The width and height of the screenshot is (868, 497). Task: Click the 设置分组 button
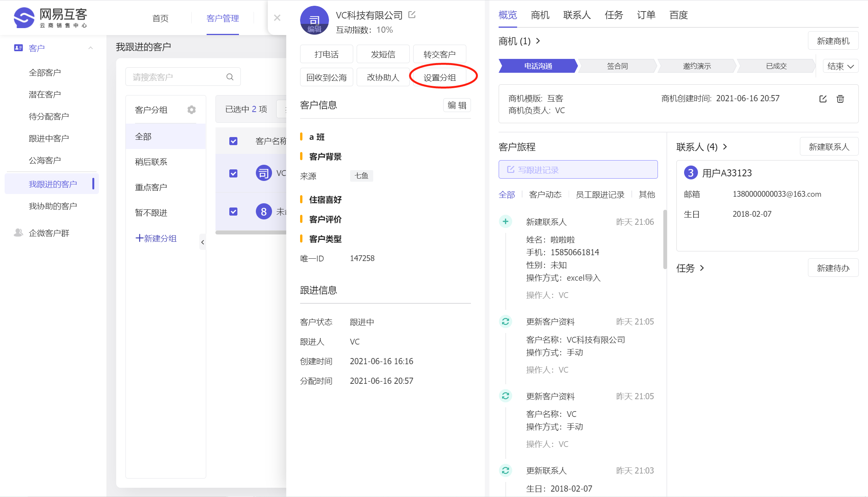click(x=439, y=77)
